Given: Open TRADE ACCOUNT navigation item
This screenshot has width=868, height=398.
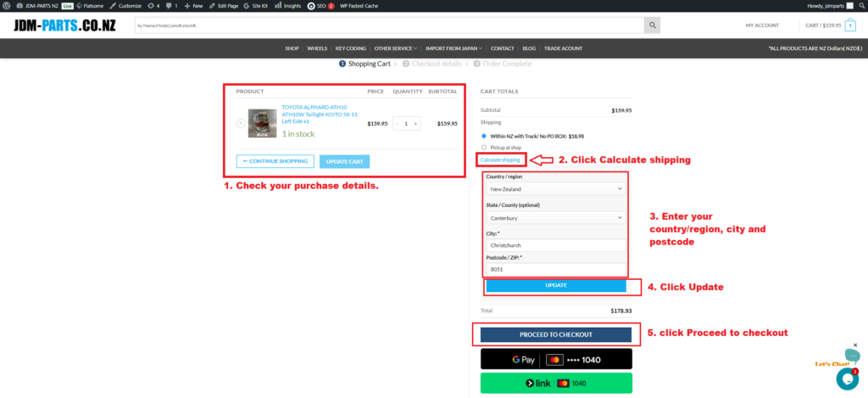Looking at the screenshot, I should [563, 48].
